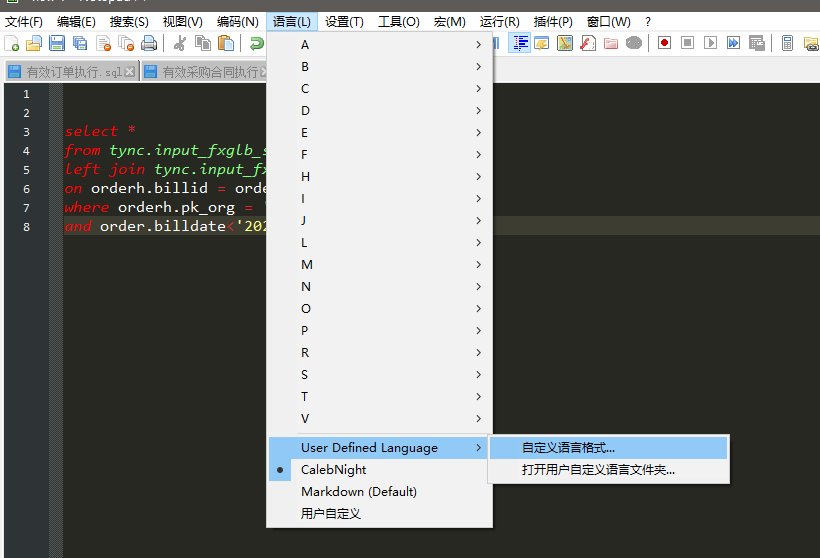Expand the User Defined Language submenu
Image resolution: width=820 pixels, height=558 pixels.
[x=380, y=448]
